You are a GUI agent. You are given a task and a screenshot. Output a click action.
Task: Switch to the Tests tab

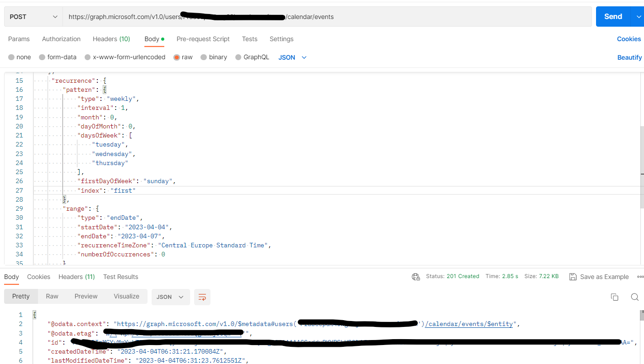tap(249, 39)
